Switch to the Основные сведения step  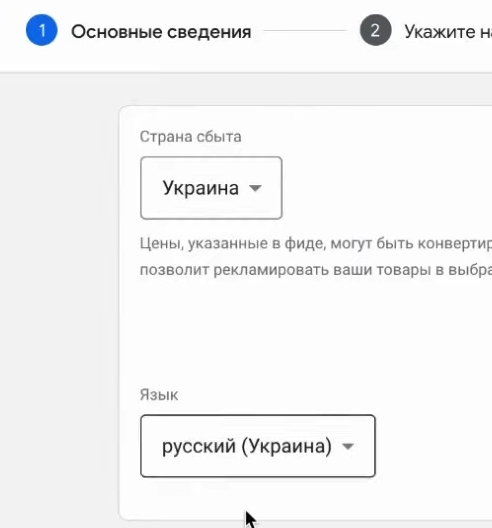tap(161, 32)
